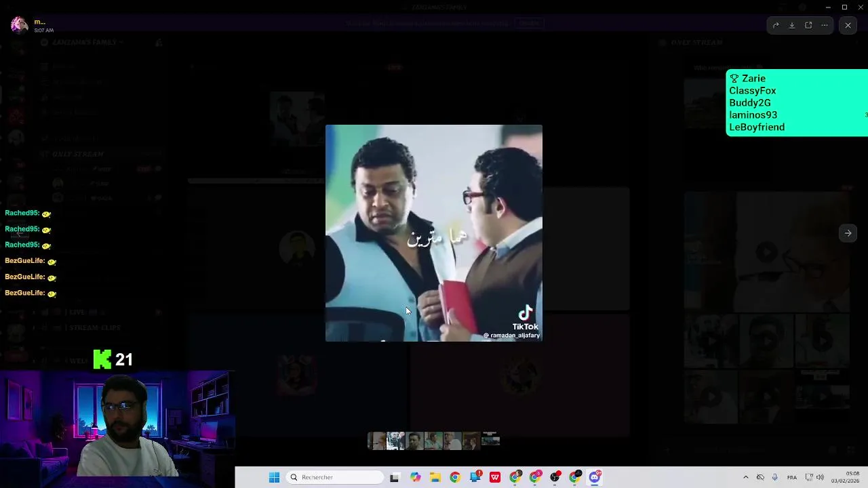Go to the next image arrow
This screenshot has height=488, width=868.
(x=848, y=233)
